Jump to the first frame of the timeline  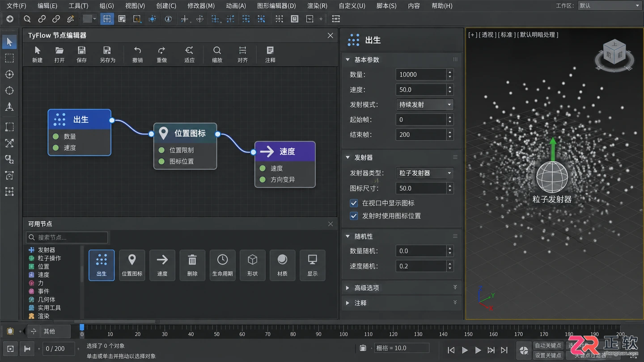451,350
